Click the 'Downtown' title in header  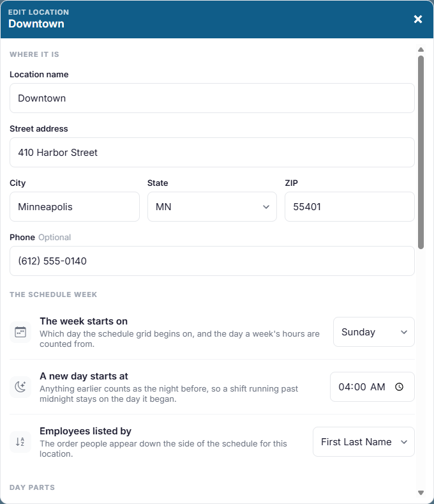pyautogui.click(x=36, y=24)
